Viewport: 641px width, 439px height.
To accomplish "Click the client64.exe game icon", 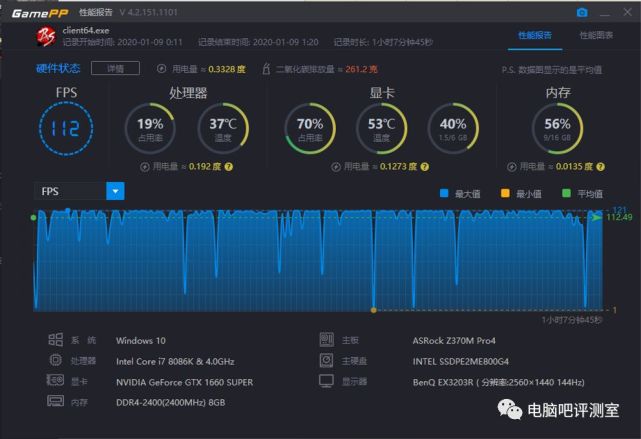I will pos(46,36).
